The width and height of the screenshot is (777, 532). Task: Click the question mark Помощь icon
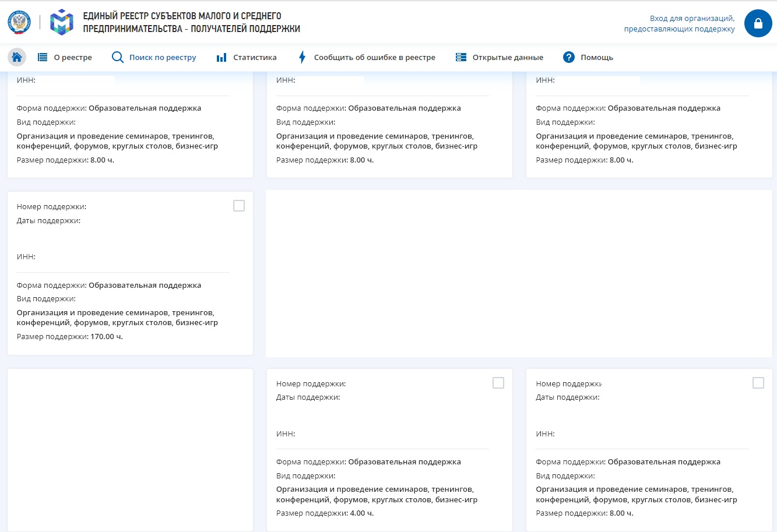click(x=569, y=57)
